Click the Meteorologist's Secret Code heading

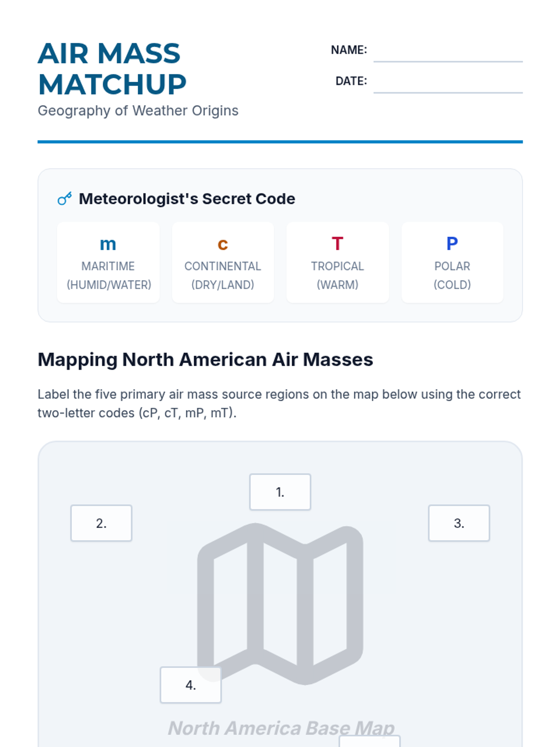[x=187, y=199]
